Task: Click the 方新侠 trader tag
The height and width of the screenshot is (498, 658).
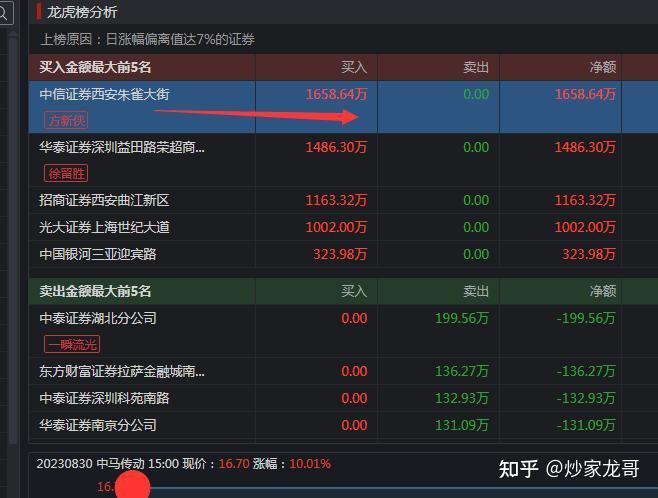Action: pyautogui.click(x=66, y=121)
